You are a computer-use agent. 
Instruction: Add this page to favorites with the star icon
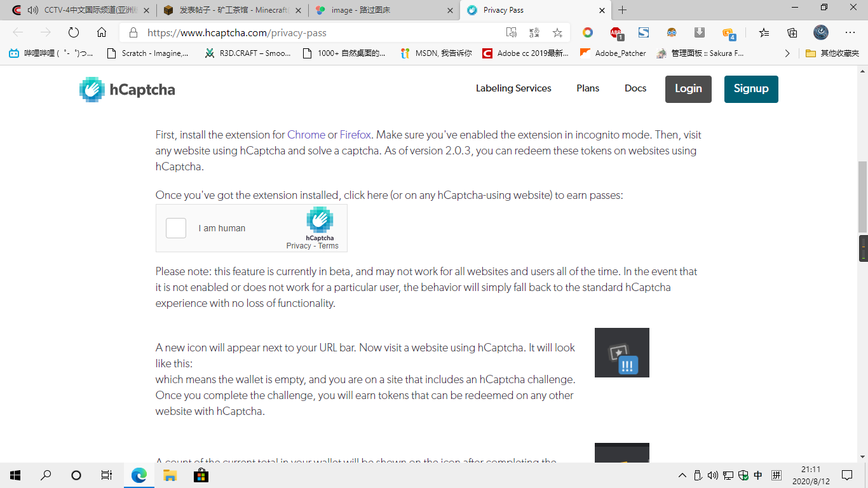(x=557, y=32)
